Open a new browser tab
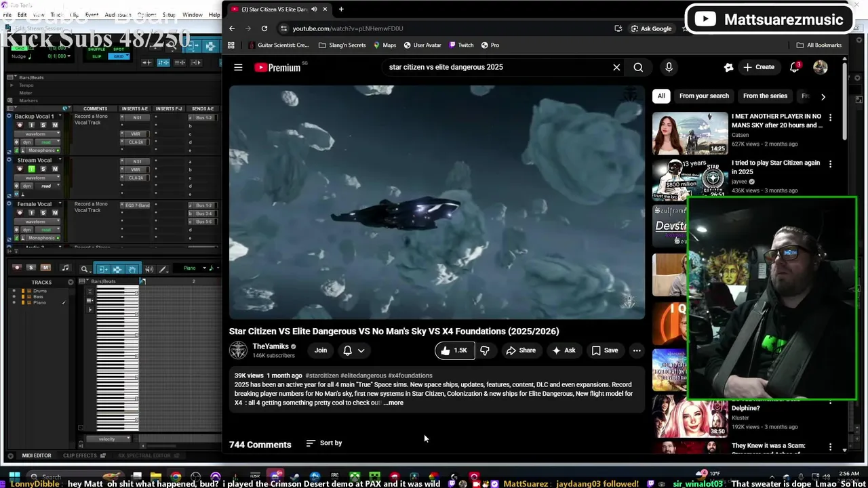Screen dimensions: 868x488 tap(341, 9)
